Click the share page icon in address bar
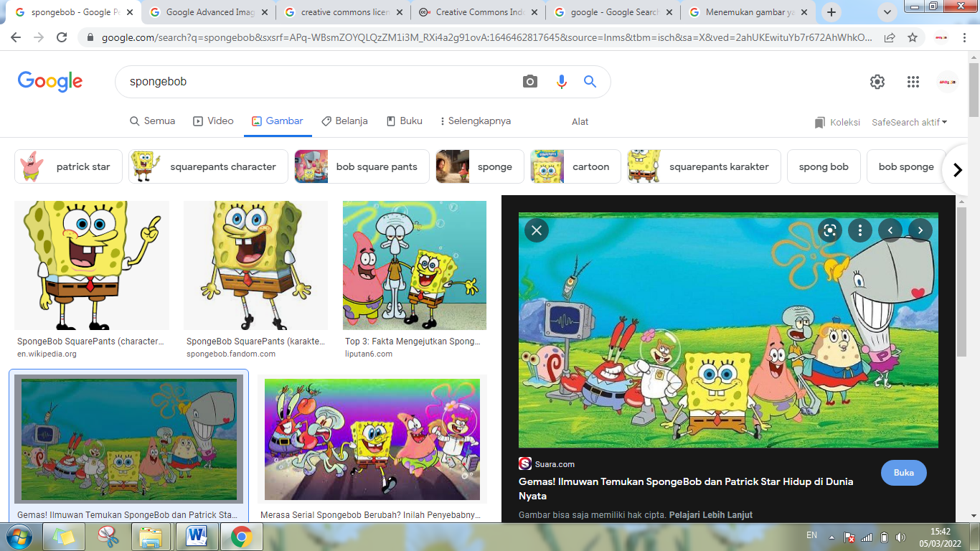 pos(890,37)
